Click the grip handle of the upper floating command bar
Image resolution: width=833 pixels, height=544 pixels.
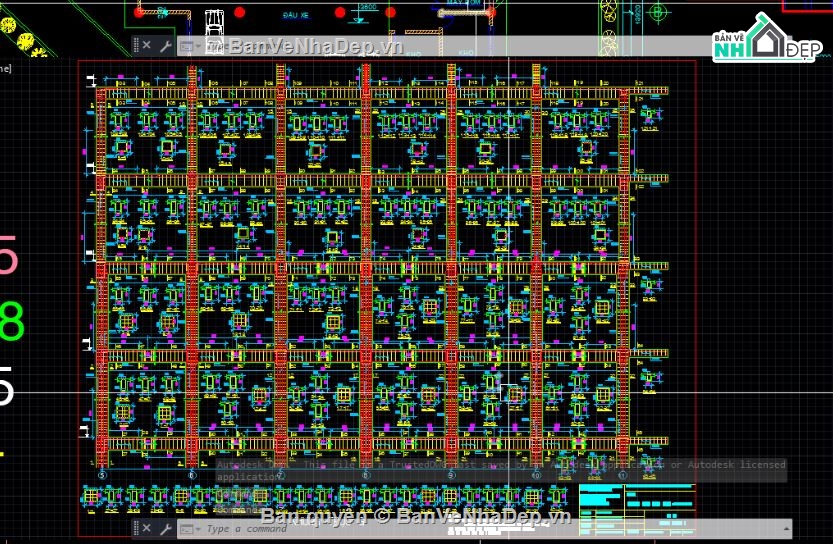coord(134,45)
